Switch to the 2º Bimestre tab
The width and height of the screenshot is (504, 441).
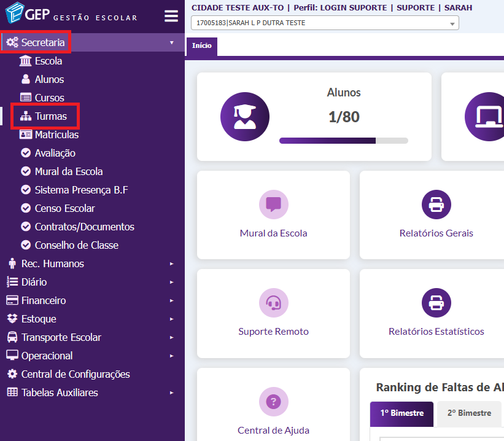click(x=469, y=413)
